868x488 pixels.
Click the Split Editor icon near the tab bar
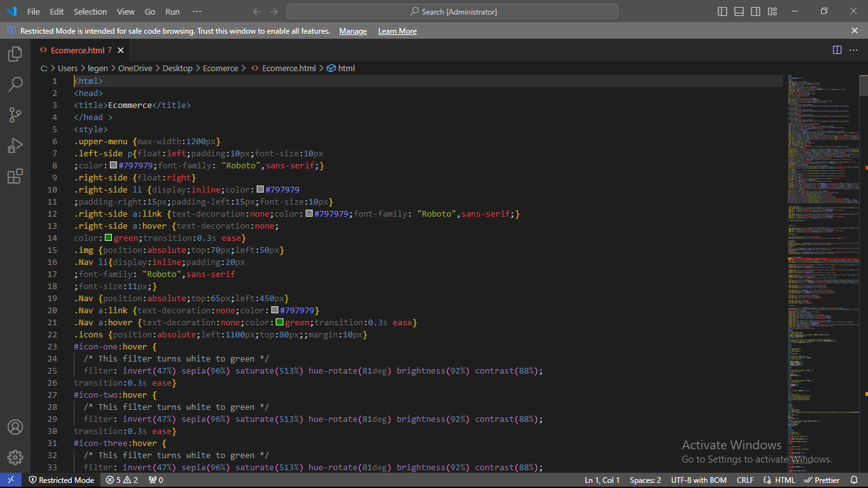pyautogui.click(x=837, y=50)
